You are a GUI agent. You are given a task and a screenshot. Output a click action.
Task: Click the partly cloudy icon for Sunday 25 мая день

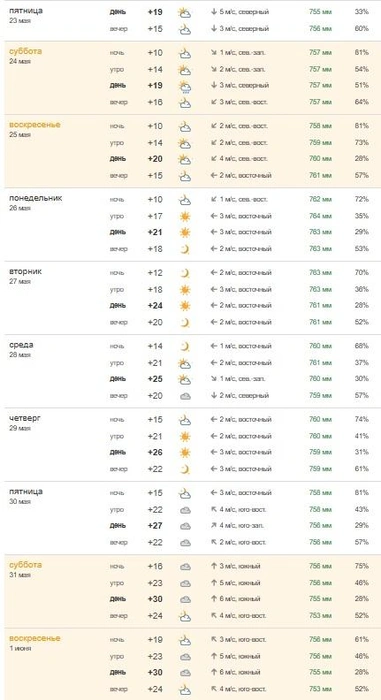click(x=184, y=159)
